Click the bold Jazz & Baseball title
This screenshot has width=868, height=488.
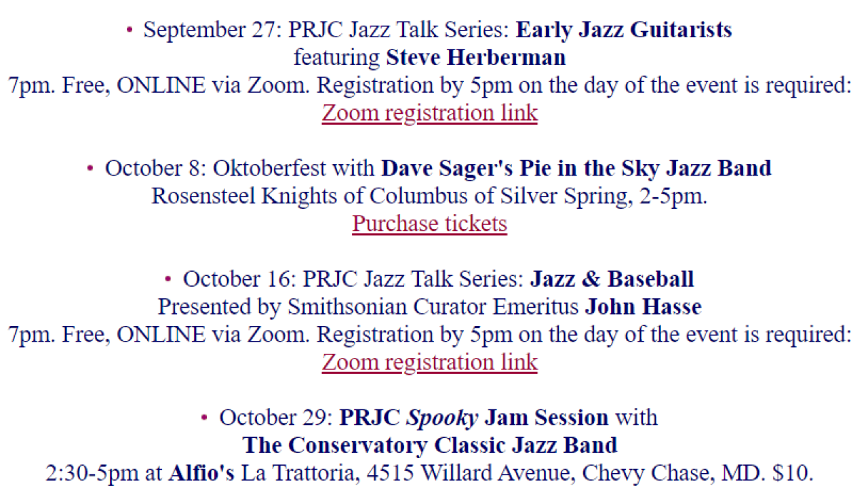[612, 279]
